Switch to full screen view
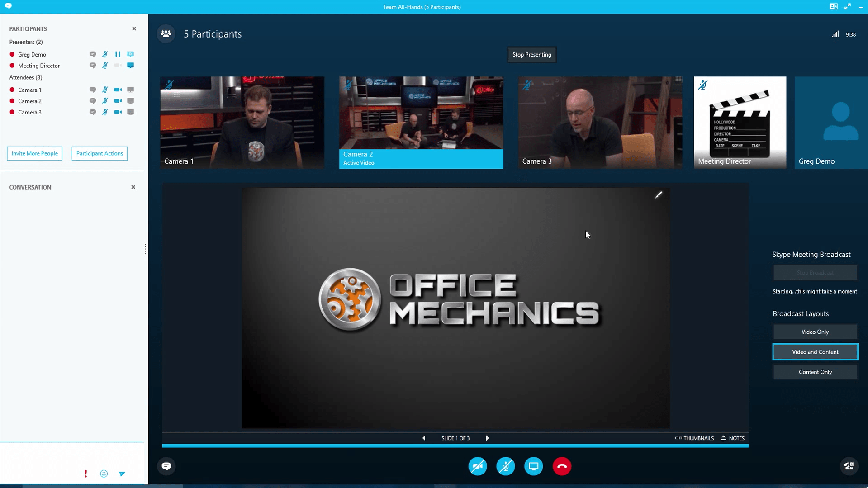 point(848,6)
